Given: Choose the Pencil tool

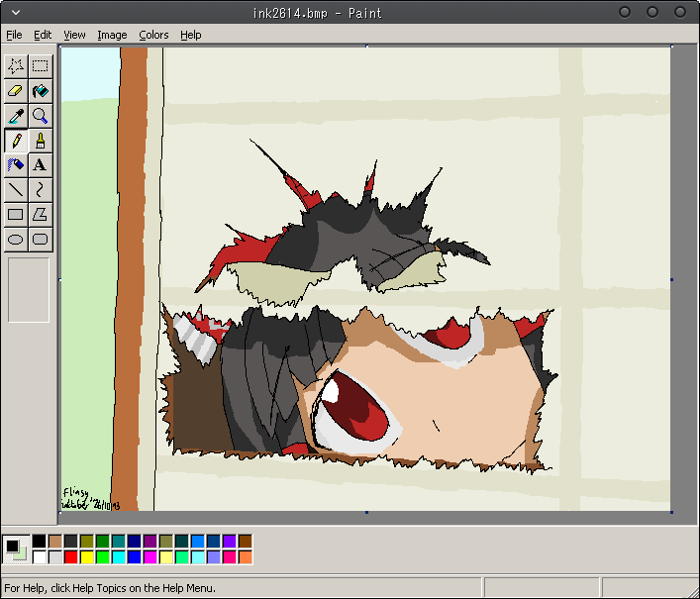Looking at the screenshot, I should tap(16, 141).
